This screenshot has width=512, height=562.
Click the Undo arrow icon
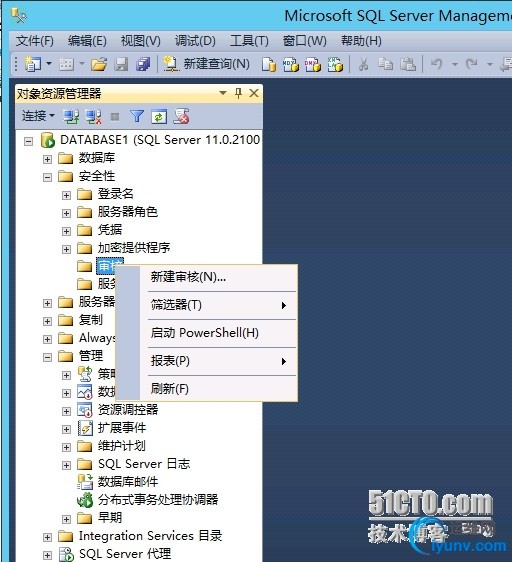436,65
